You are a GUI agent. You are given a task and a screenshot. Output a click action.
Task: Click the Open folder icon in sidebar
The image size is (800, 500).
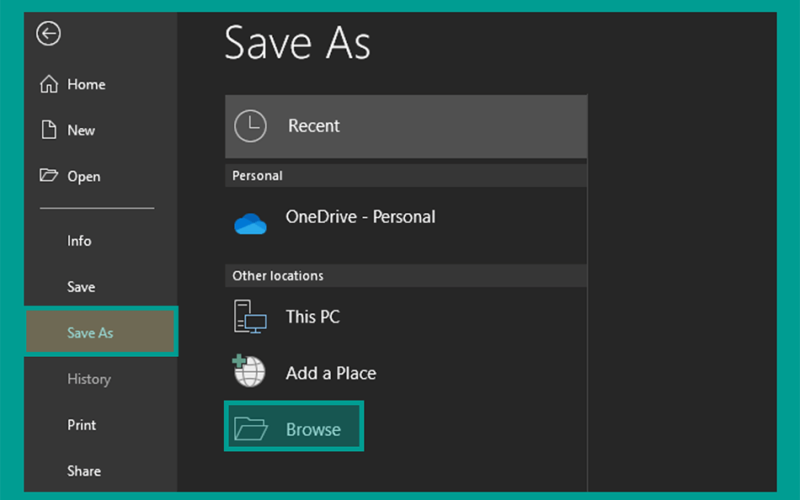point(49,176)
